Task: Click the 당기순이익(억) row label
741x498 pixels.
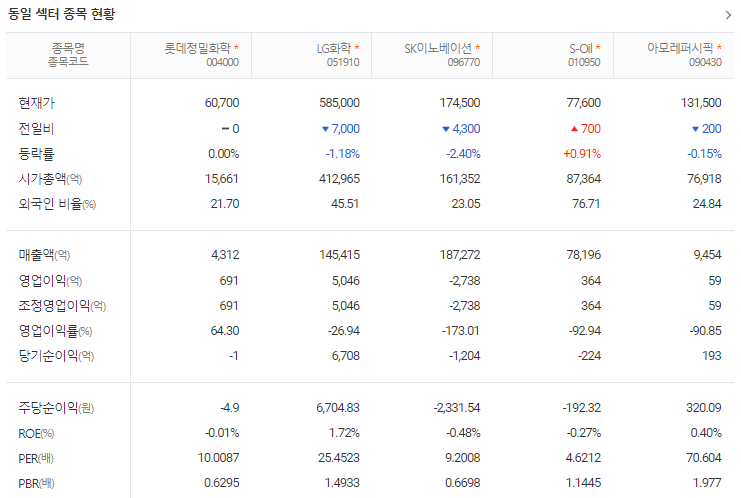Action: (56, 356)
